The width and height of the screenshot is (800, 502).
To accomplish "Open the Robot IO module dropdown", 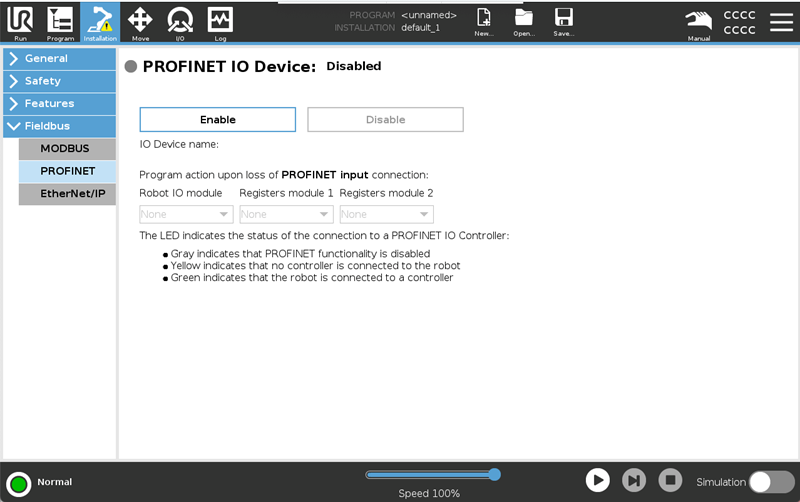I will [186, 214].
